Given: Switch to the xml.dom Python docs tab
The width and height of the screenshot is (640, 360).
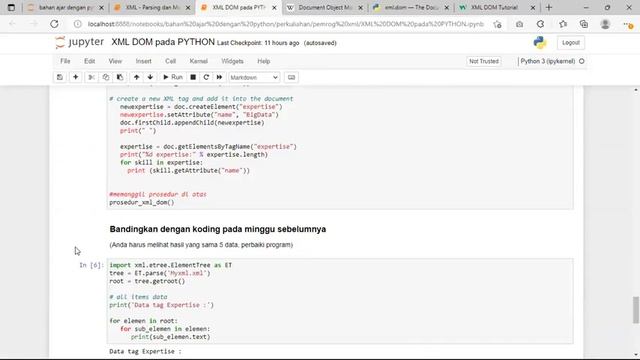Looking at the screenshot, I should coord(411,7).
